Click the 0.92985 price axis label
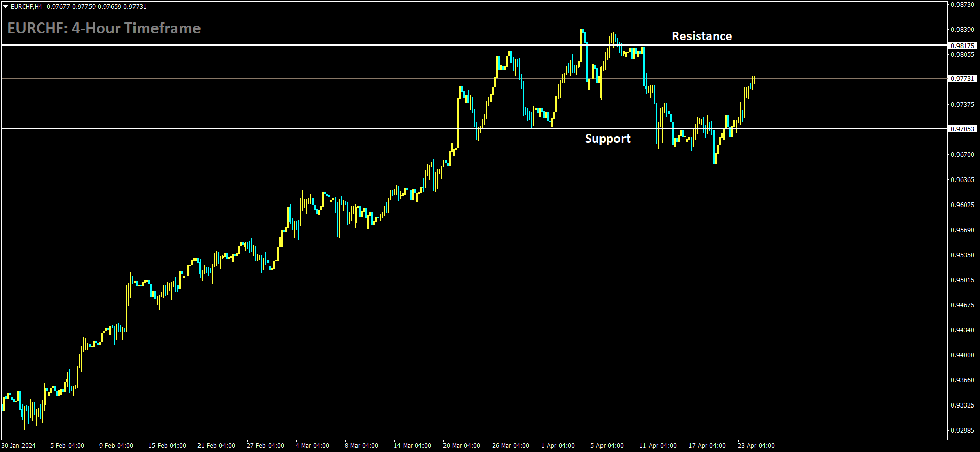This screenshot has width=980, height=452. coord(962,430)
